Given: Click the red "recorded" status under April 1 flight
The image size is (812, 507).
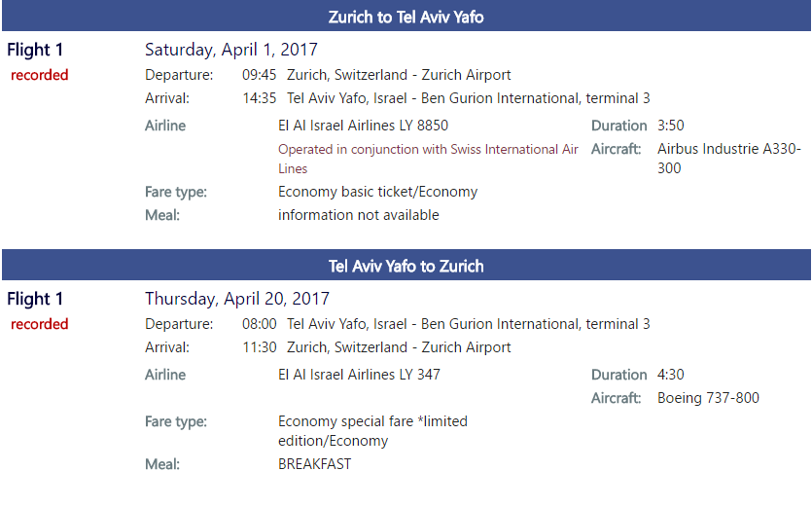Looking at the screenshot, I should (x=40, y=75).
